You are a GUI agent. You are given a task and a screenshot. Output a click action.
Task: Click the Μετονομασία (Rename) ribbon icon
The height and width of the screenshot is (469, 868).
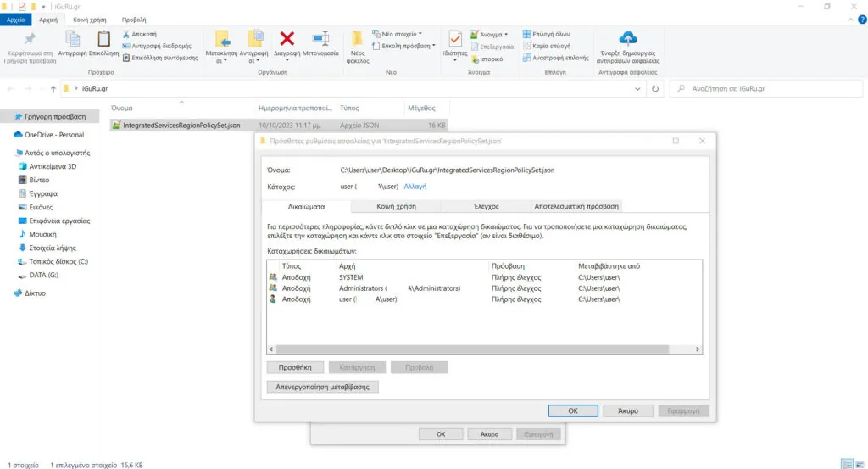click(320, 39)
